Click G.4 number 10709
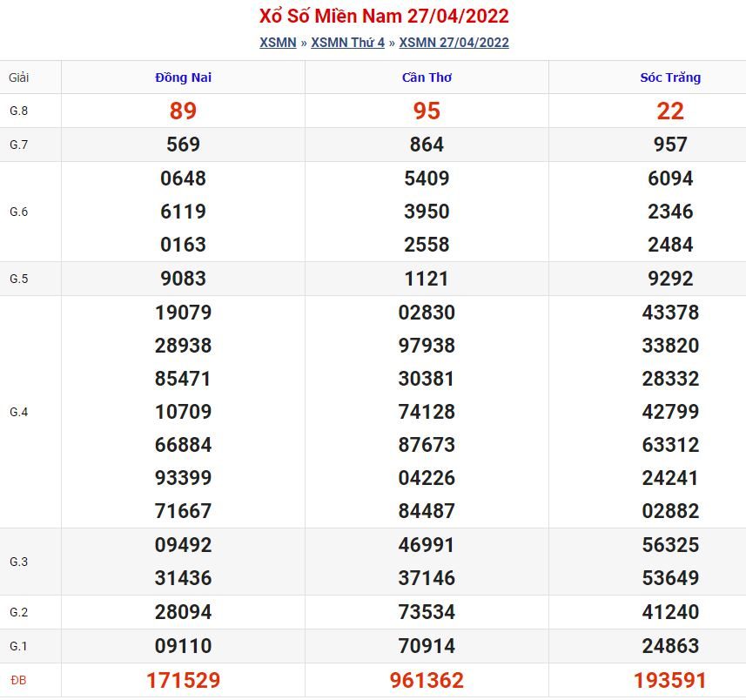The width and height of the screenshot is (746, 700). click(183, 412)
